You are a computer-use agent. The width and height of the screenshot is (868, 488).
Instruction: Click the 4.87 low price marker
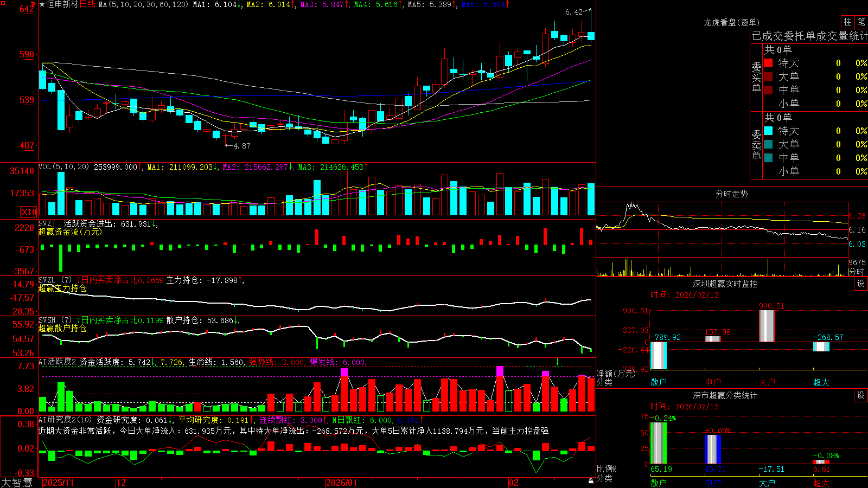pyautogui.click(x=241, y=146)
